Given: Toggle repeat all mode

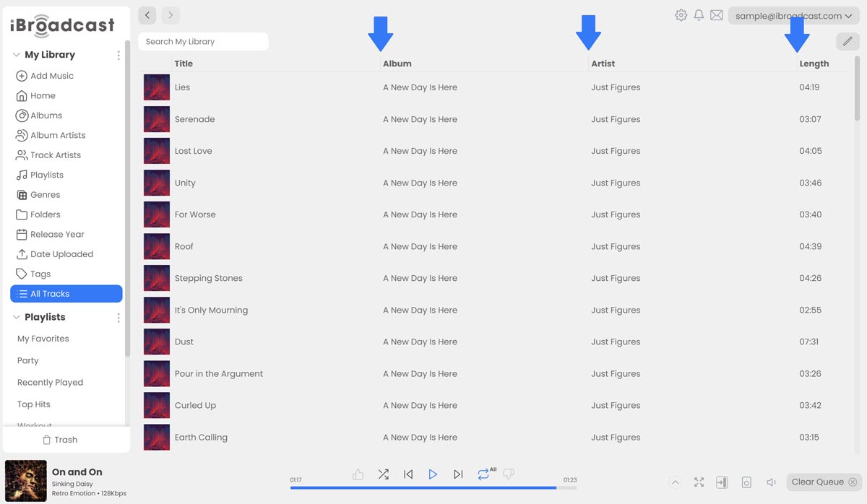Looking at the screenshot, I should point(483,474).
